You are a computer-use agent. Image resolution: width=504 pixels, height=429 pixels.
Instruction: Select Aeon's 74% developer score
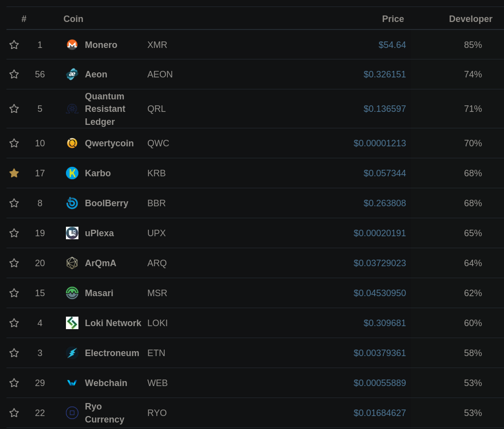tap(473, 74)
